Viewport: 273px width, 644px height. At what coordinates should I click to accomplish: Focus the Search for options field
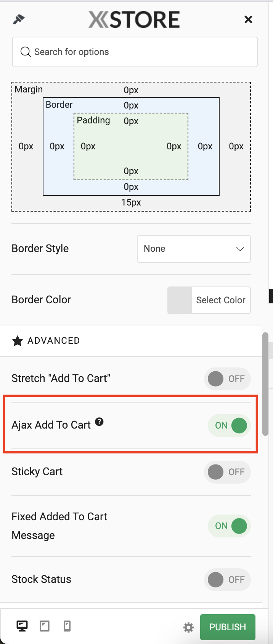tap(135, 52)
